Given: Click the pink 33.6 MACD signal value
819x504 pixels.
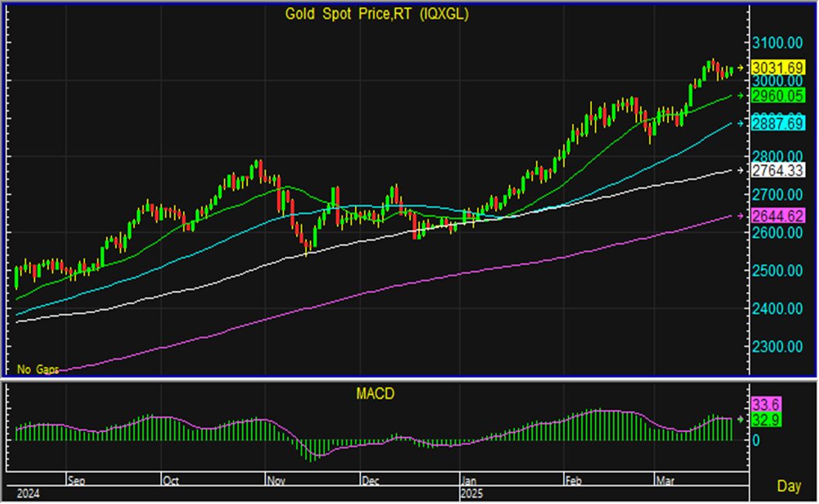Looking at the screenshot, I should click(x=766, y=405).
